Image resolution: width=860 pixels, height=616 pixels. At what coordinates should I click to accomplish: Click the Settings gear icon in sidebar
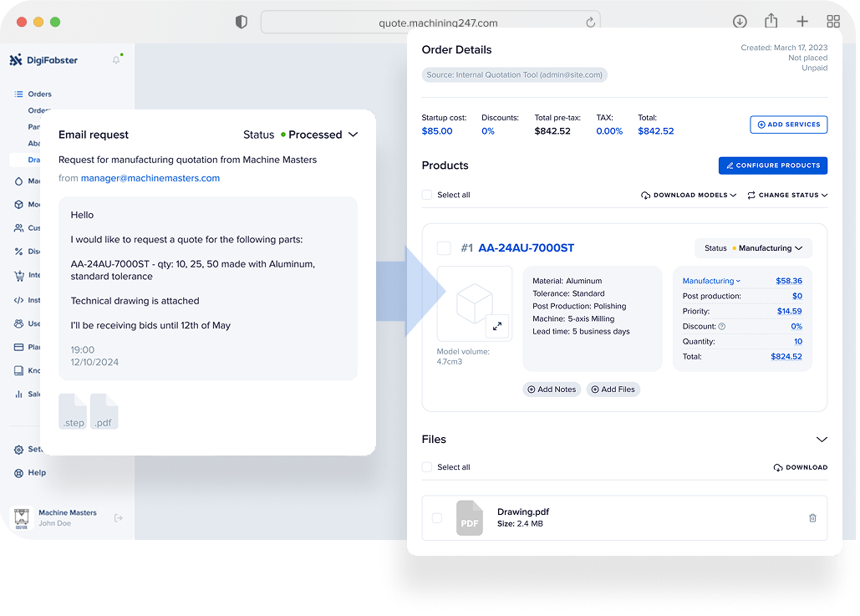[18, 449]
